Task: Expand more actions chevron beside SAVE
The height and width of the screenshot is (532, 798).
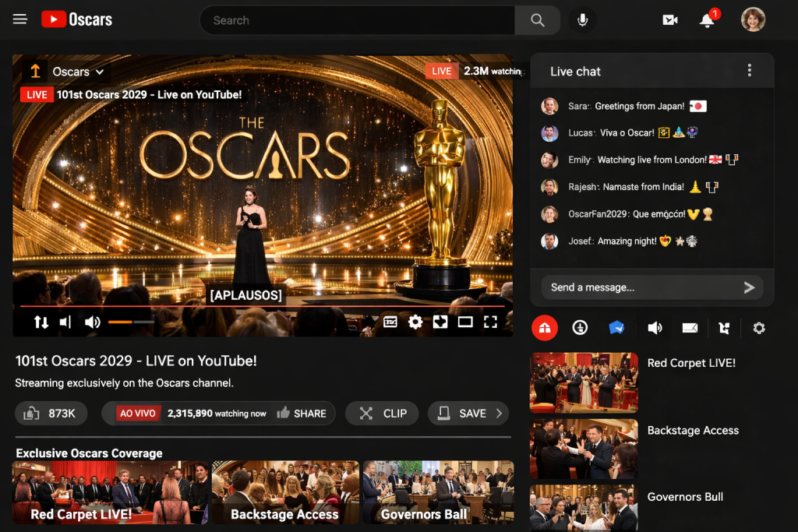Action: tap(500, 414)
